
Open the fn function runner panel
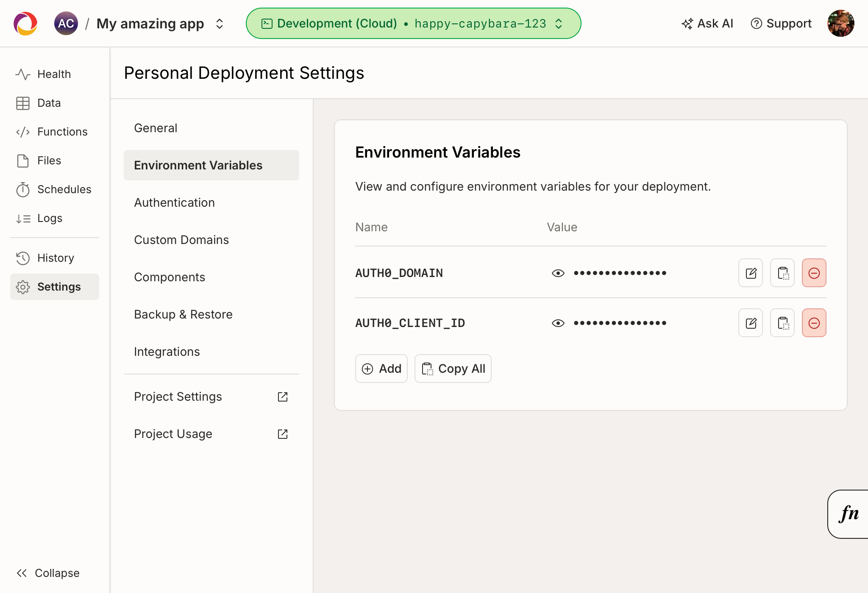848,514
